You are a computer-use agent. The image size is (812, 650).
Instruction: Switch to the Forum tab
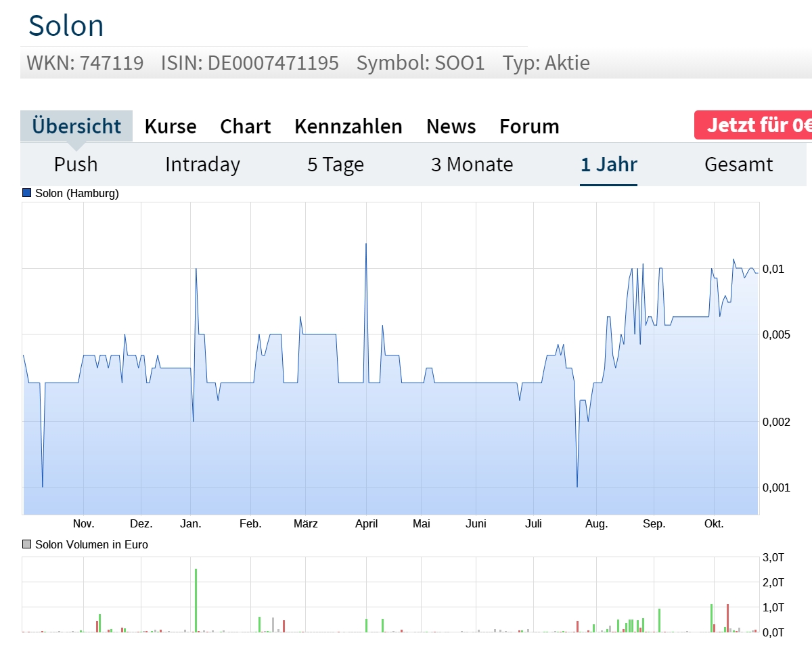(529, 126)
